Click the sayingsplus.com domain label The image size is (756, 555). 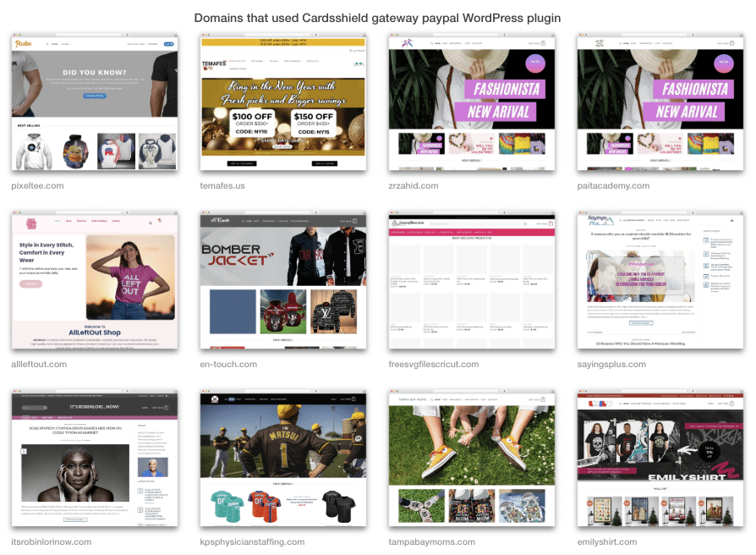pos(611,364)
